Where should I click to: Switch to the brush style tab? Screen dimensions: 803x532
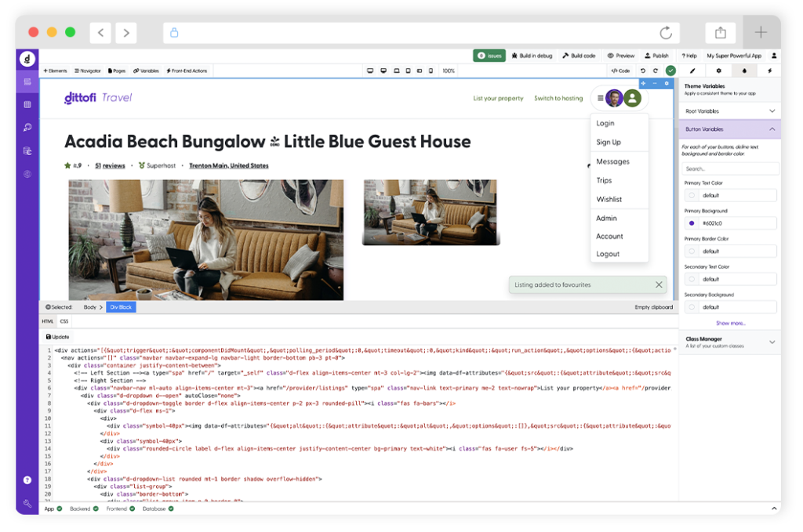coord(692,71)
